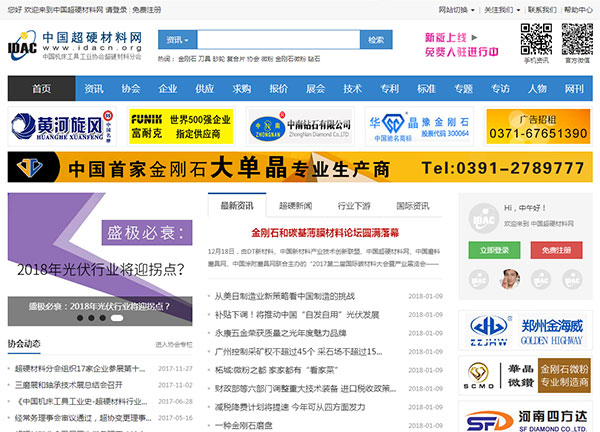Open the IDAC logo homepage link
This screenshot has height=432, width=600.
pyautogui.click(x=75, y=46)
